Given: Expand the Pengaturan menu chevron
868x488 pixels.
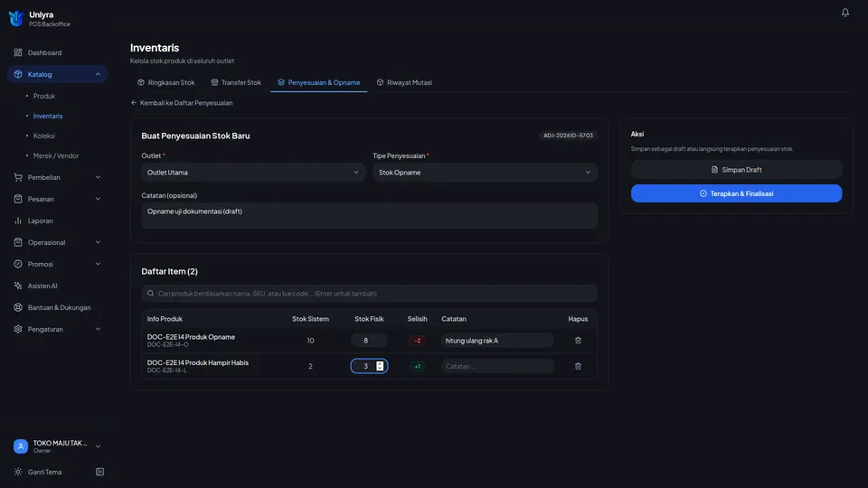Looking at the screenshot, I should 98,329.
